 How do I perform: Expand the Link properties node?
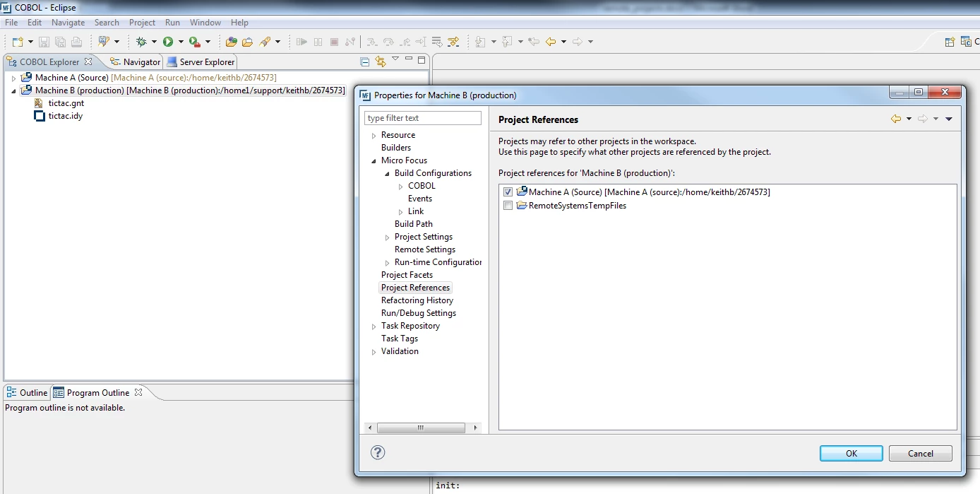coord(400,212)
